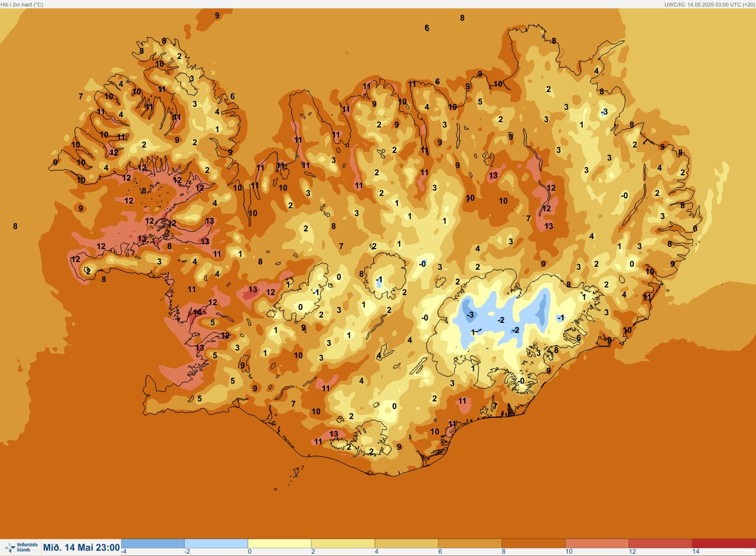Click the '14' temperature value on the map
Image resolution: width=756 pixels, height=556 pixels.
click(197, 312)
